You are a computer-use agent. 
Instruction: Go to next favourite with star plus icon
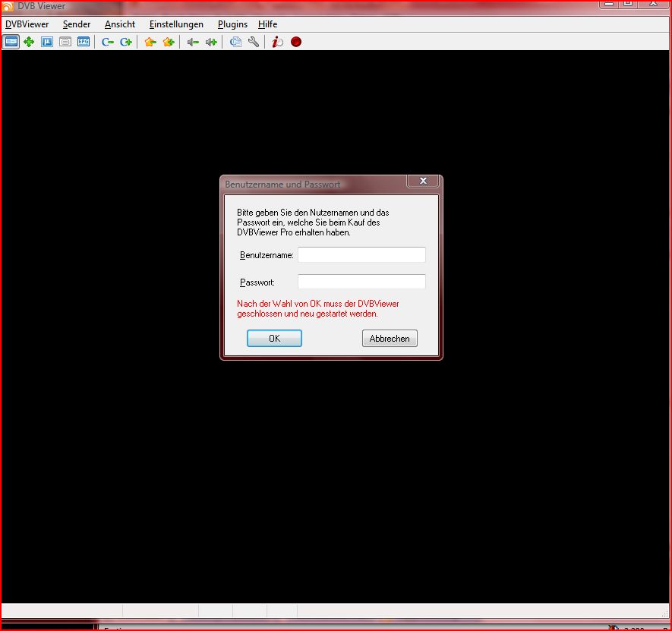pos(169,42)
